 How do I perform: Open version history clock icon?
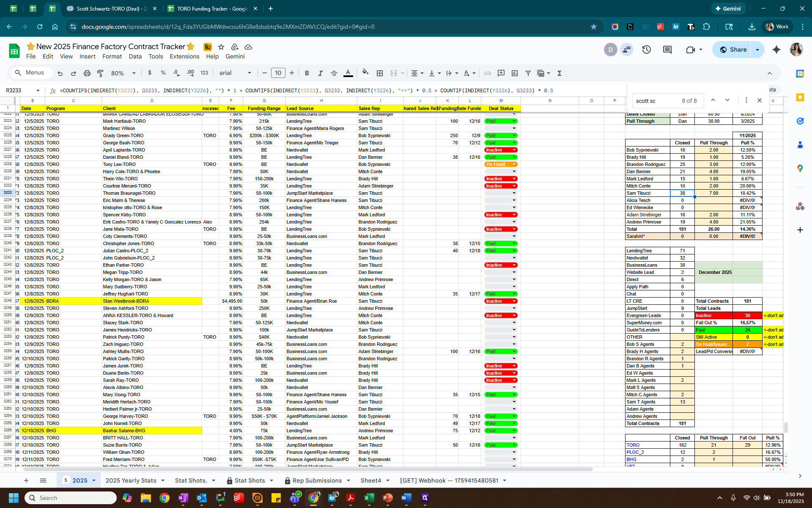click(x=646, y=50)
